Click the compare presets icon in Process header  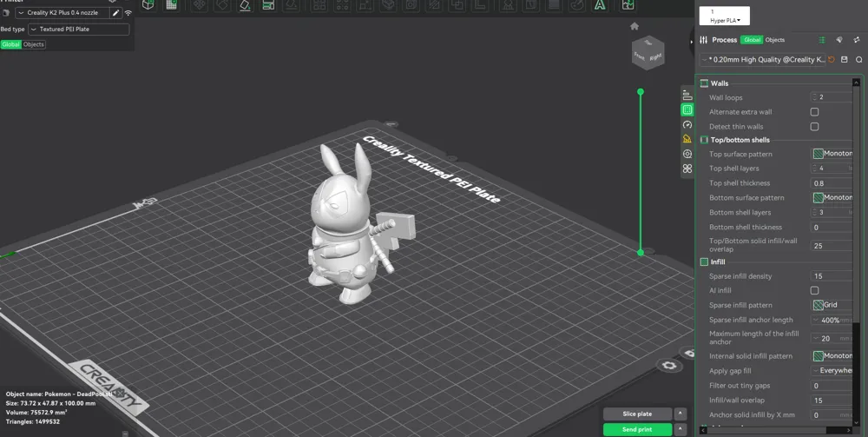857,40
